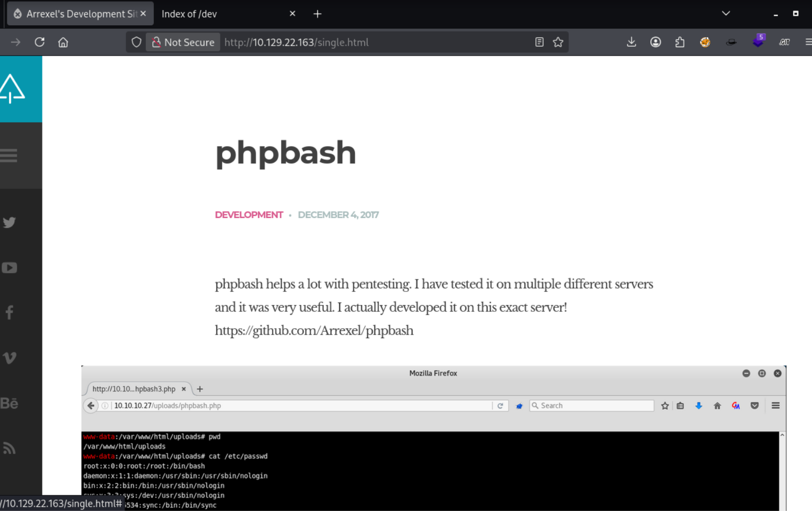The height and width of the screenshot is (511, 812).
Task: Switch to the Index of /dev tab
Action: point(220,14)
